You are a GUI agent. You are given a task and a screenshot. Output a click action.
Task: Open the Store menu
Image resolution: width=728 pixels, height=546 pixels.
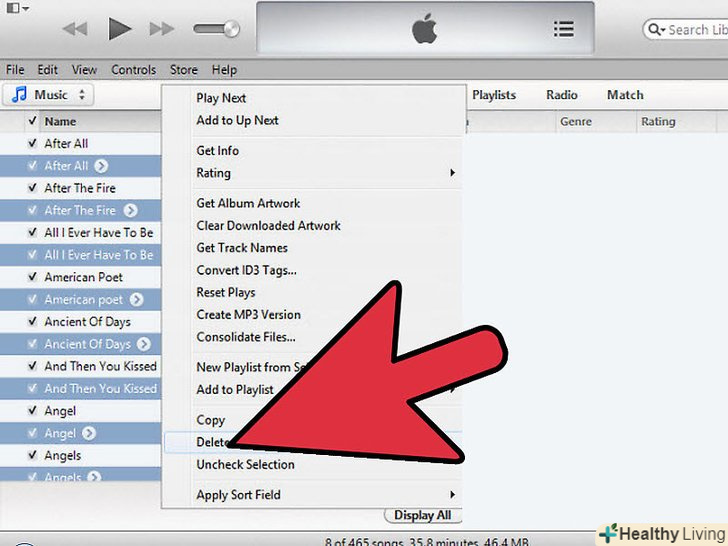183,70
